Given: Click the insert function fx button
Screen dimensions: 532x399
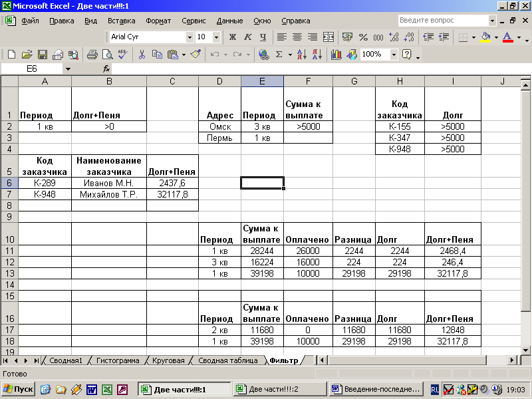Looking at the screenshot, I should tap(106, 69).
